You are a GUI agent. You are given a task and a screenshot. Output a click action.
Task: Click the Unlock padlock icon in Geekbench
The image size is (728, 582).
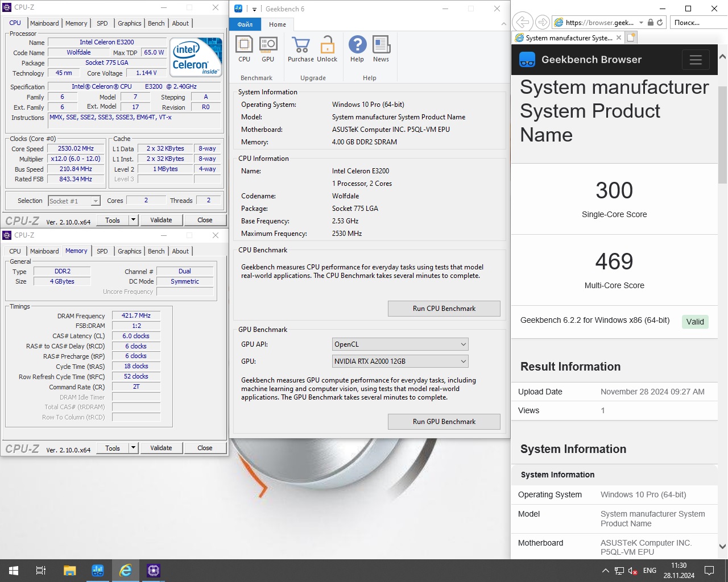click(x=327, y=49)
